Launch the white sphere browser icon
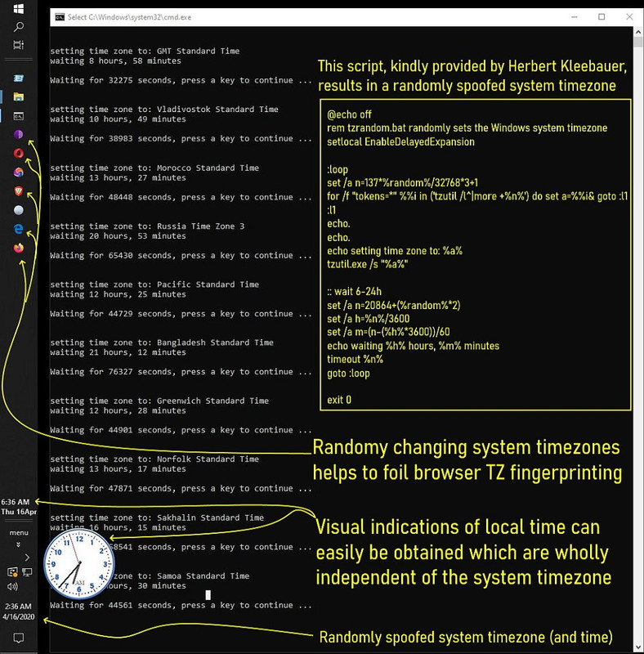Image resolution: width=644 pixels, height=654 pixels. [18, 210]
